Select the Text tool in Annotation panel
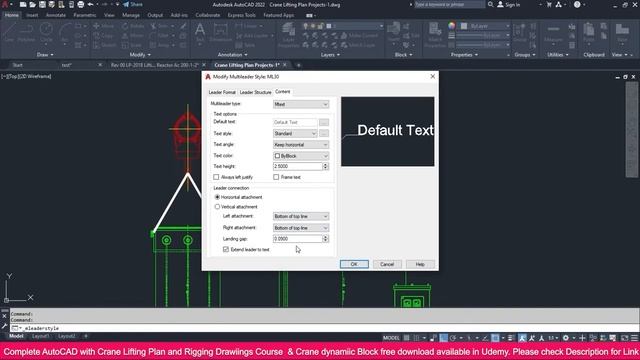640x360 pixels. pos(200,33)
